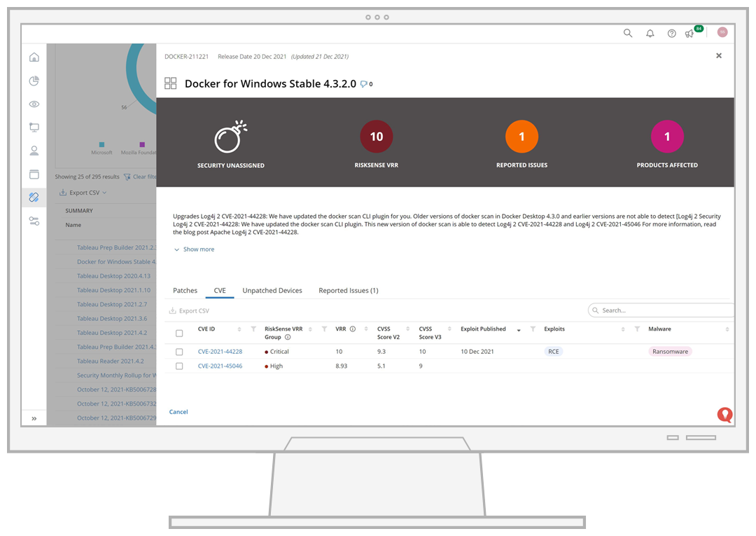Filter the Exploits column
Screen dimensions: 756x536
637,329
